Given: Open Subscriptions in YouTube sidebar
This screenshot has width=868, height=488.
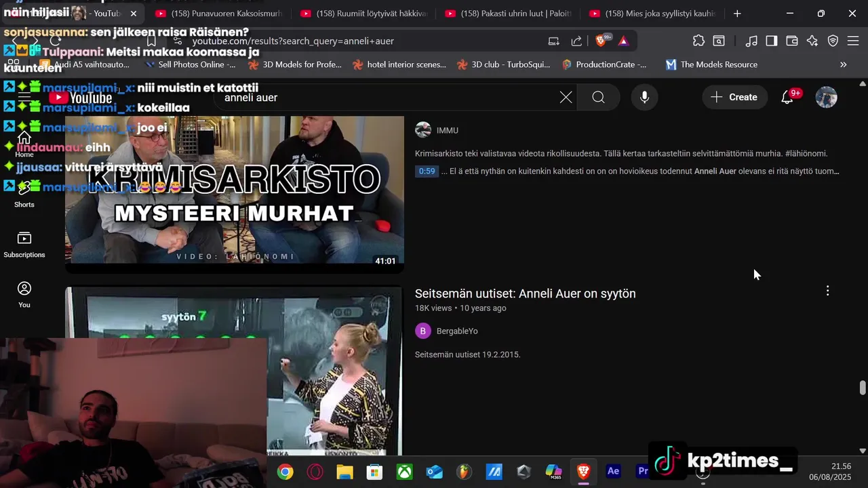Looking at the screenshot, I should tap(24, 245).
